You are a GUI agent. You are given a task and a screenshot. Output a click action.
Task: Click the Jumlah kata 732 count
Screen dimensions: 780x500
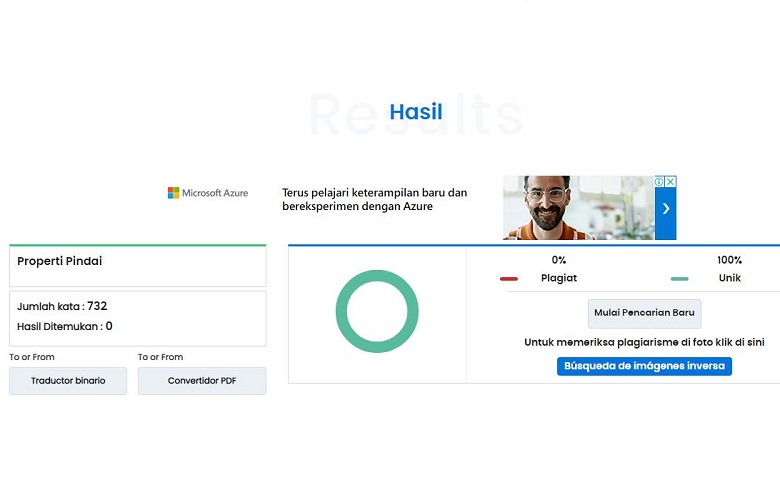pos(62,306)
